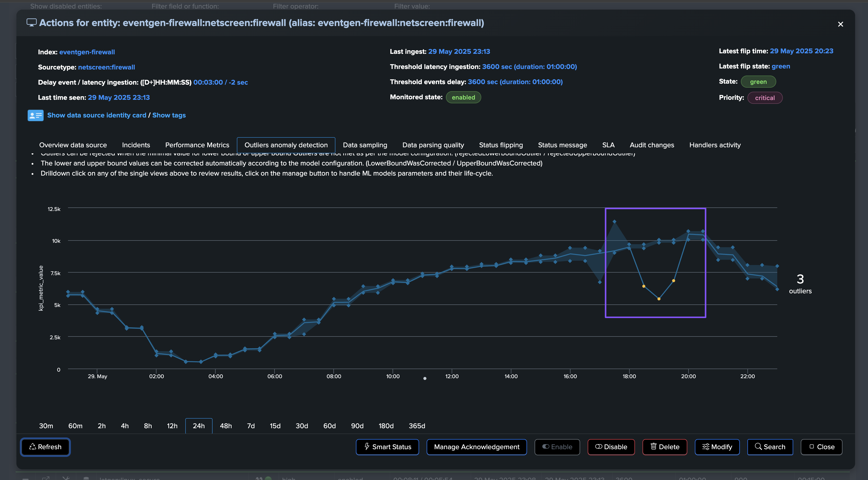
Task: Show data source identity card
Action: (96, 115)
